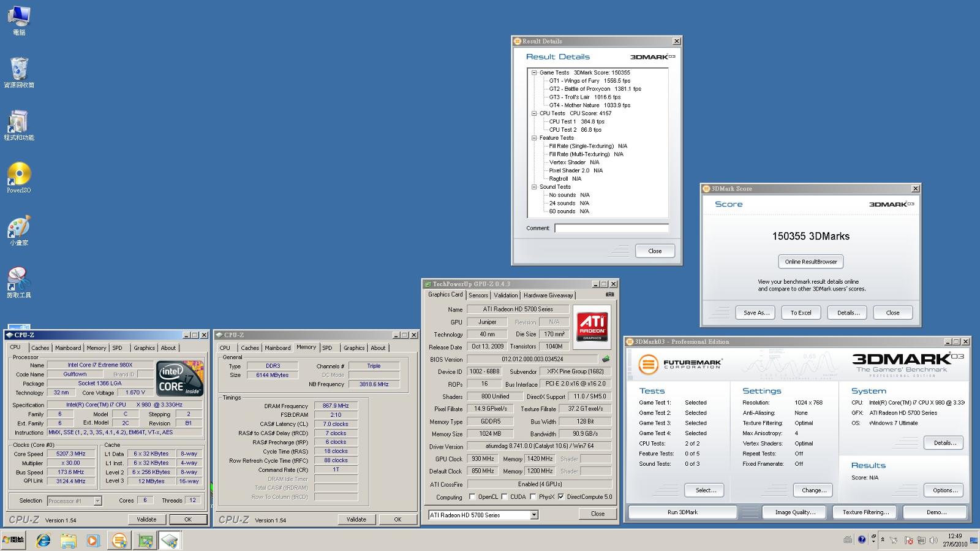Open the Hardware Giveaway tab in GPU-Z
The image size is (980, 551).
(x=548, y=295)
